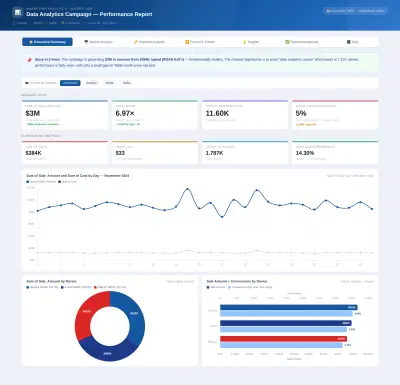Click the red segment of the donut chart
This screenshot has width=400, height=385.
pyautogui.click(x=87, y=312)
